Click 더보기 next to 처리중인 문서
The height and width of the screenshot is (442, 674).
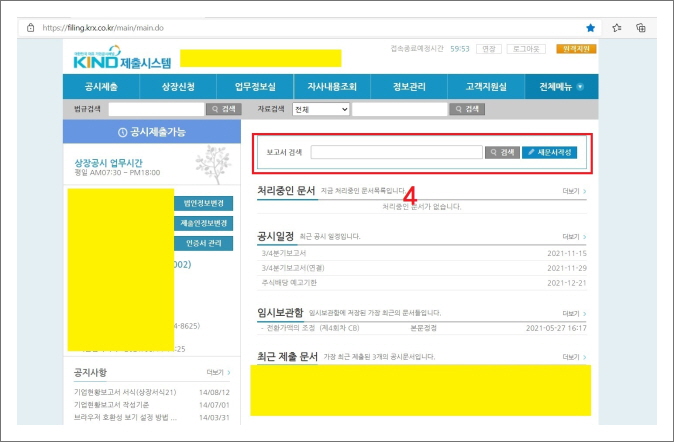pos(574,191)
